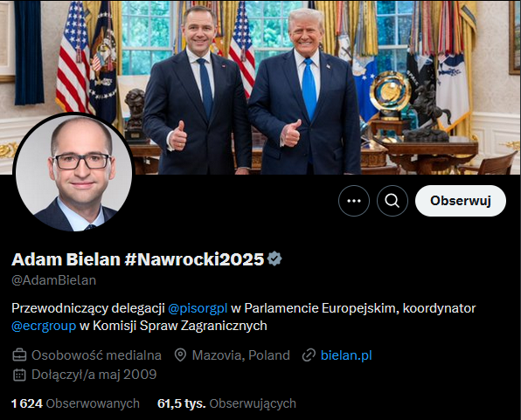Click the #Nawrocki2025 display name text

click(194, 259)
